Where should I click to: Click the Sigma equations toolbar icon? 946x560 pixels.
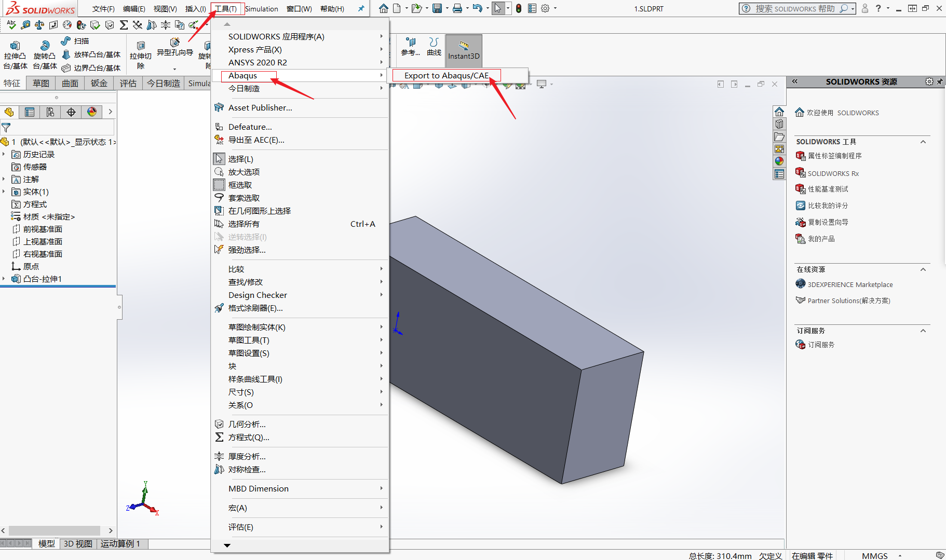pyautogui.click(x=124, y=24)
